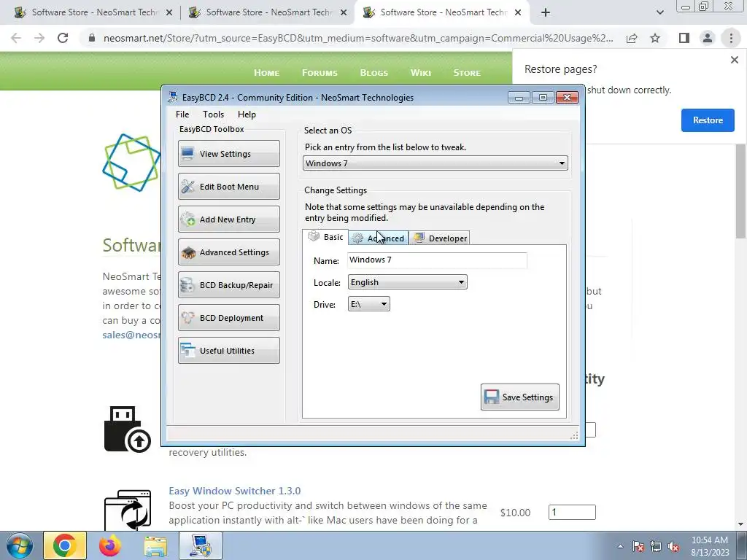Go back in Chrome
This screenshot has width=747, height=560.
pyautogui.click(x=16, y=38)
